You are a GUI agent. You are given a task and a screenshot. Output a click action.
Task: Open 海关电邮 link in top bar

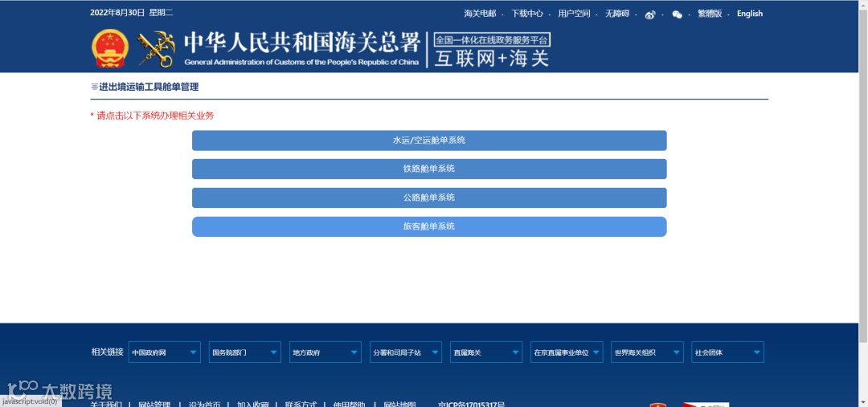tap(480, 14)
